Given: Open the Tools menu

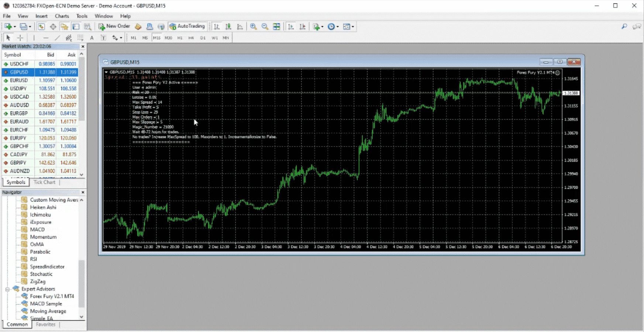Looking at the screenshot, I should point(82,16).
